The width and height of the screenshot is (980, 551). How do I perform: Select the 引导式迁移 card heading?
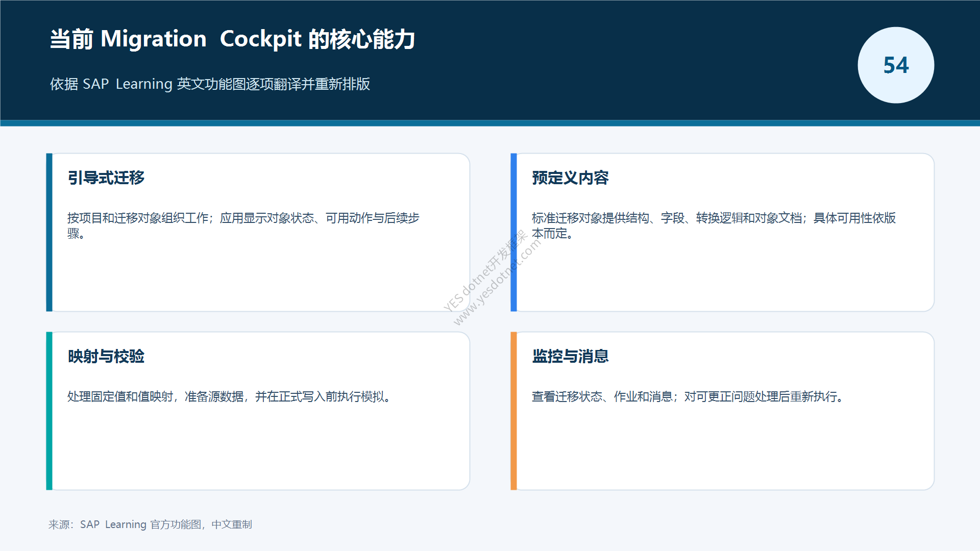(106, 178)
